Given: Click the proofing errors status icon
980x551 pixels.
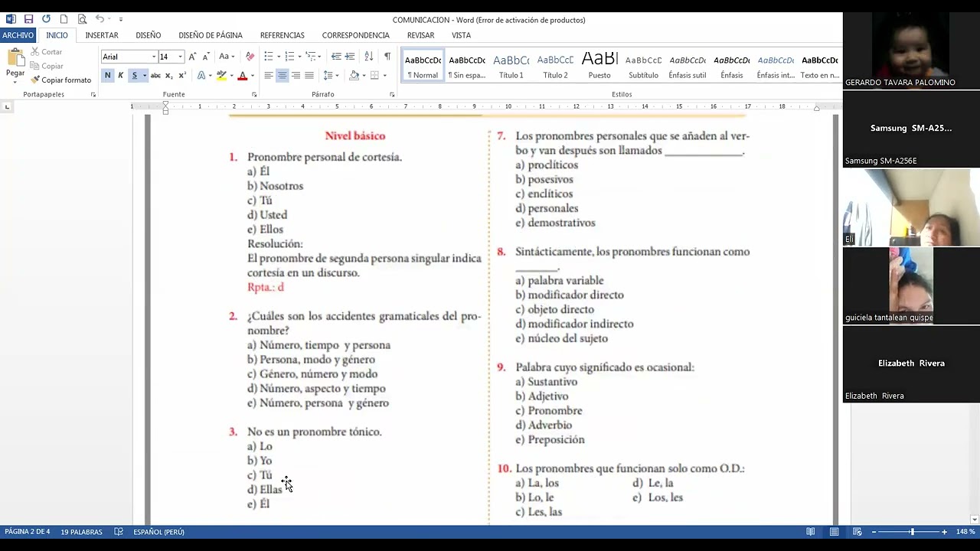Looking at the screenshot, I should (119, 532).
